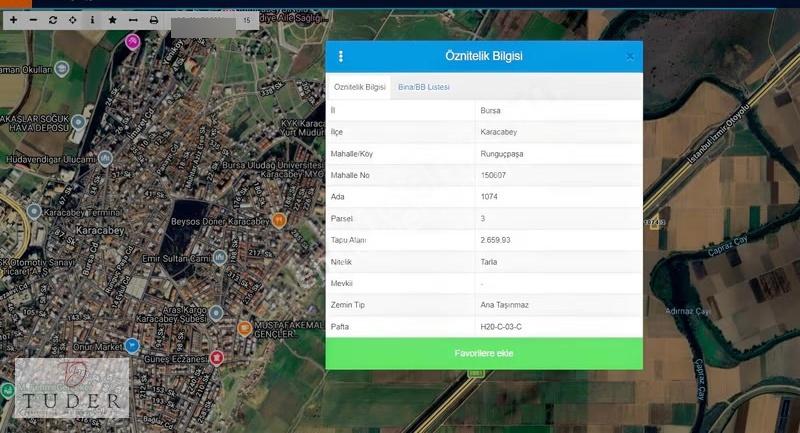Select Parsel value 3
Screen dimensions: 800x433
click(x=483, y=218)
